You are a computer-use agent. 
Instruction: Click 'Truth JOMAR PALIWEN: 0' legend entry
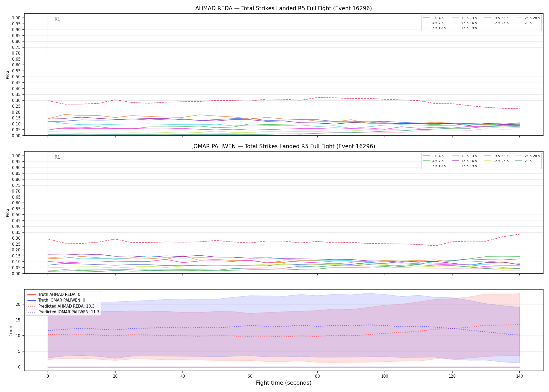click(x=56, y=300)
